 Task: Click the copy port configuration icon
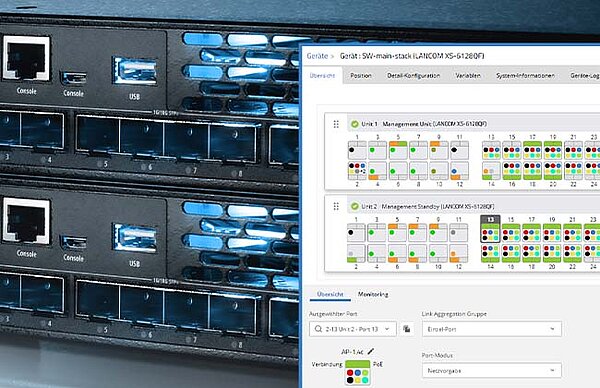[x=407, y=329]
